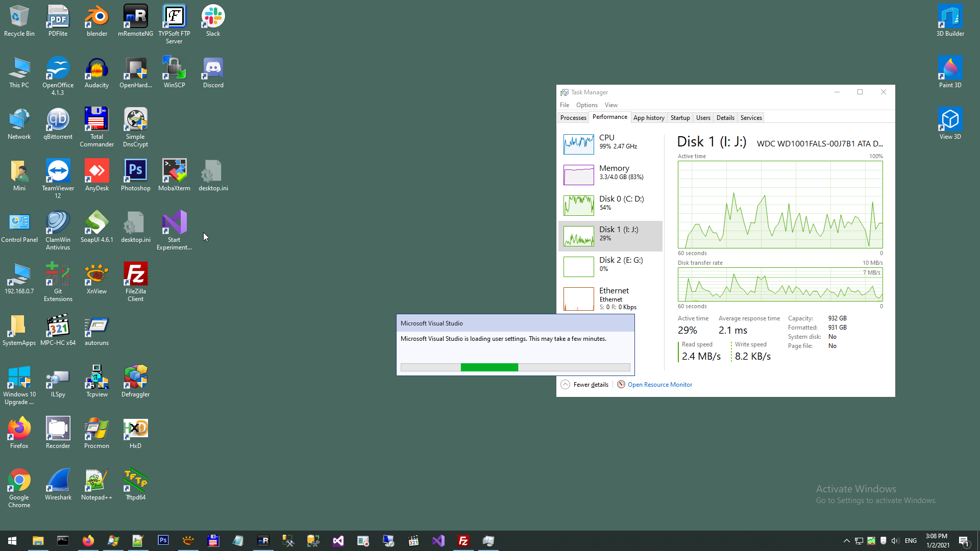
Task: Click the Windows Start button
Action: pyautogui.click(x=12, y=541)
